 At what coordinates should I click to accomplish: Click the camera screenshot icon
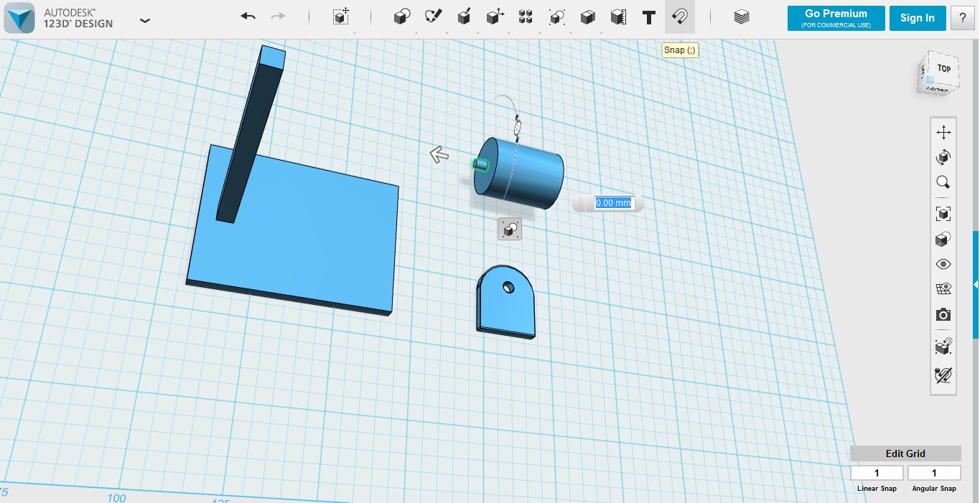pyautogui.click(x=943, y=314)
